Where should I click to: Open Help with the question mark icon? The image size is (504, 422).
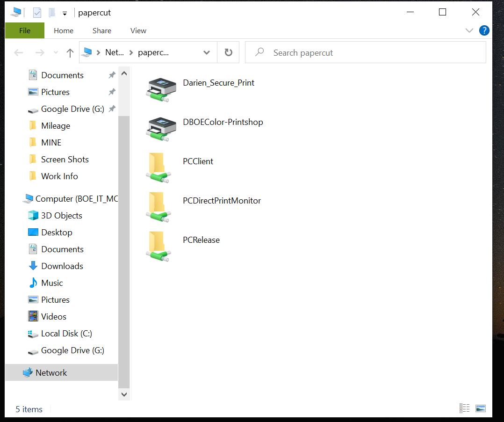pos(484,30)
